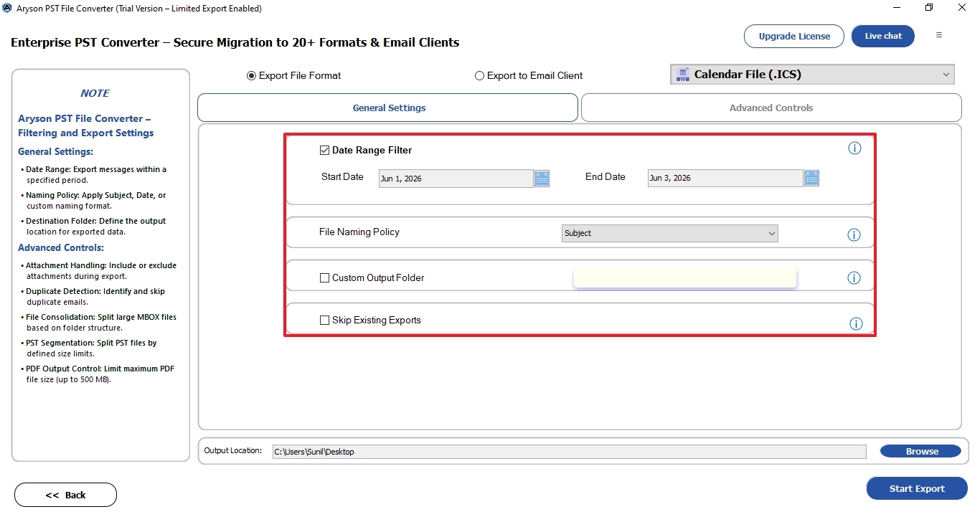The height and width of the screenshot is (522, 980).
Task: Select the Export to Email Client radio button
Action: tap(479, 76)
